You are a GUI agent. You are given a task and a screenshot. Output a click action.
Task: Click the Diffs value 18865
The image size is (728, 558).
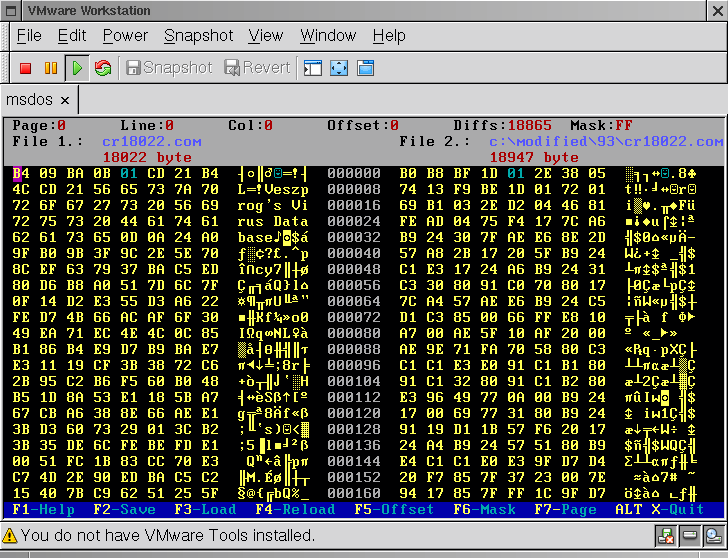tap(529, 125)
